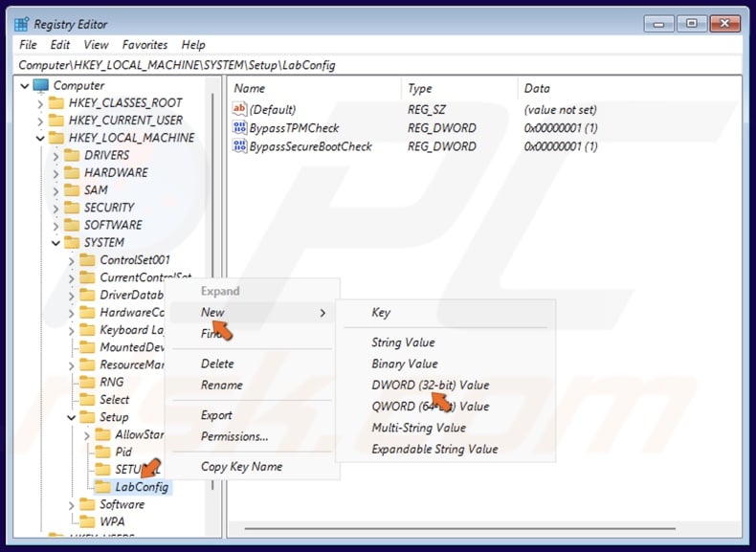Image resolution: width=756 pixels, height=552 pixels.
Task: Open the View menu
Action: pyautogui.click(x=96, y=45)
